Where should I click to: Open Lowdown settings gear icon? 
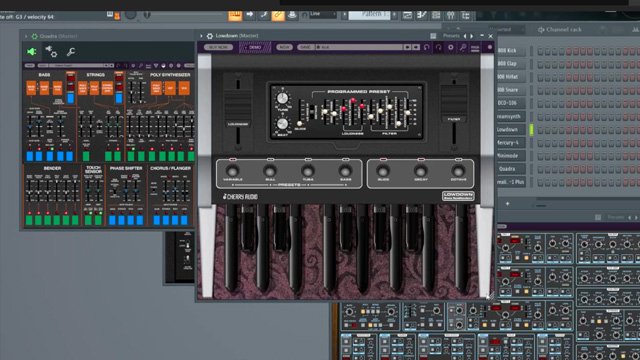coord(451,47)
